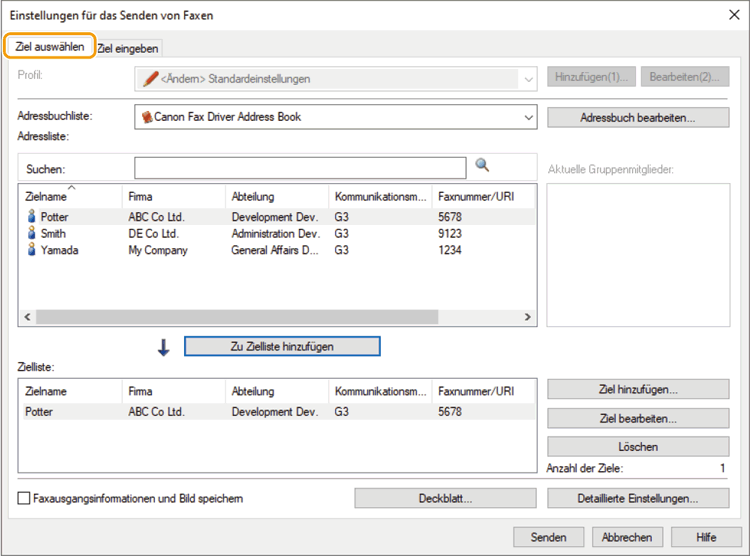The width and height of the screenshot is (750, 556).
Task: Select the Ziel auswählen tab
Action: pos(50,47)
